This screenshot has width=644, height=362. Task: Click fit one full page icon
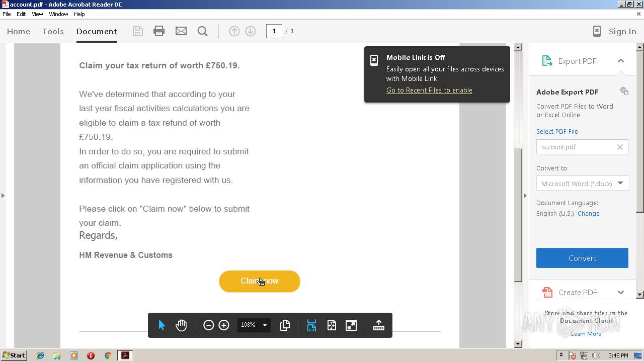332,325
